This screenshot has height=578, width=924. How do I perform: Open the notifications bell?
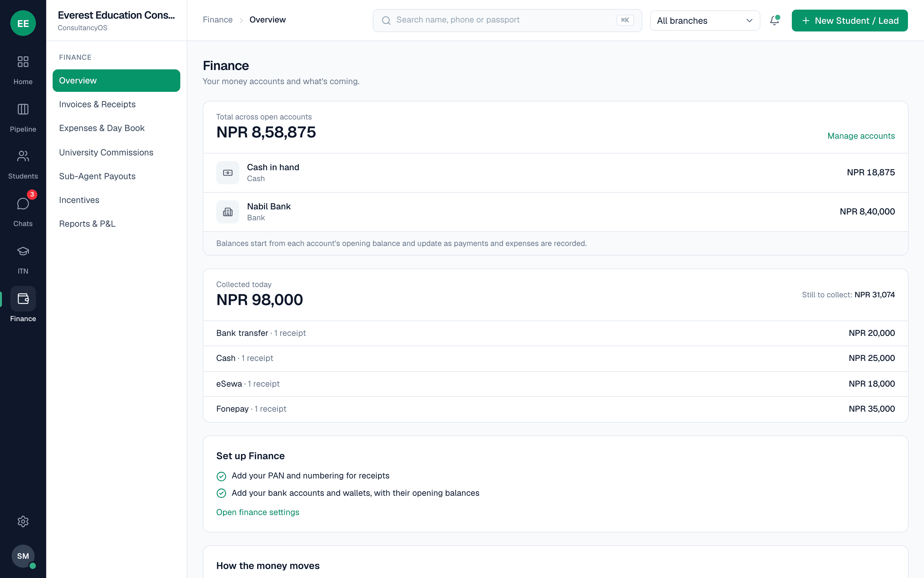pos(774,20)
